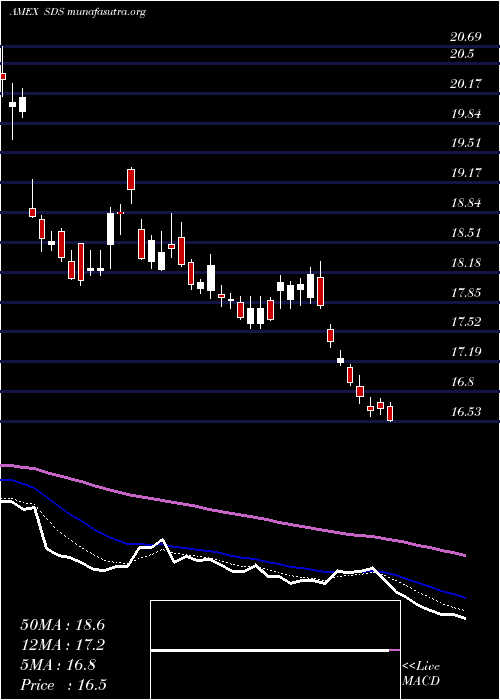The height and width of the screenshot is (700, 500).
Task: Click the 17.85 price level label
Action: (466, 292)
